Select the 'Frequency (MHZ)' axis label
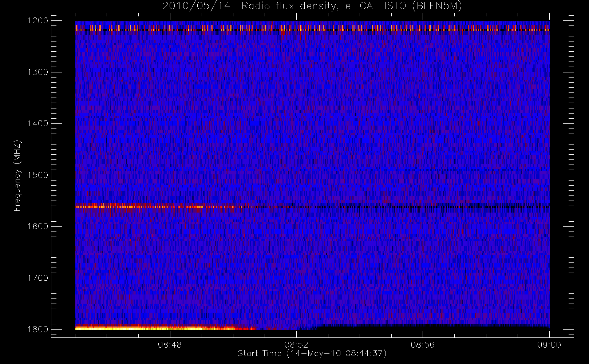The image size is (589, 364). (17, 175)
